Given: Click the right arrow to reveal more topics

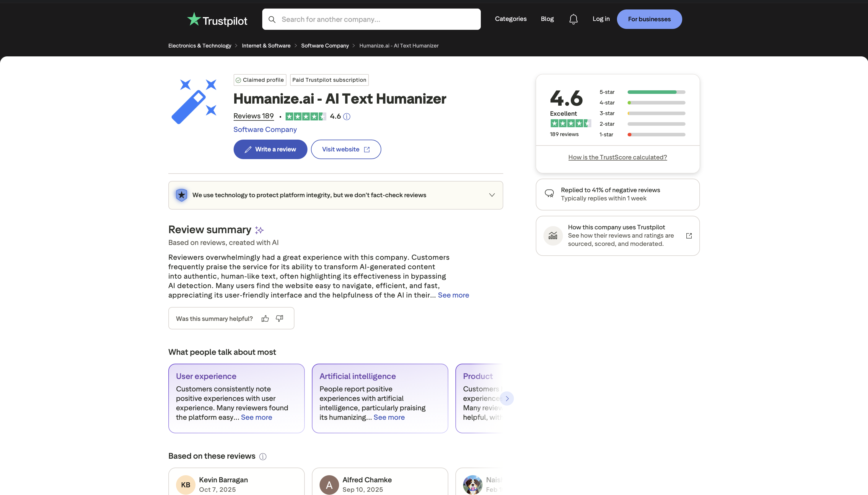Looking at the screenshot, I should tap(507, 398).
